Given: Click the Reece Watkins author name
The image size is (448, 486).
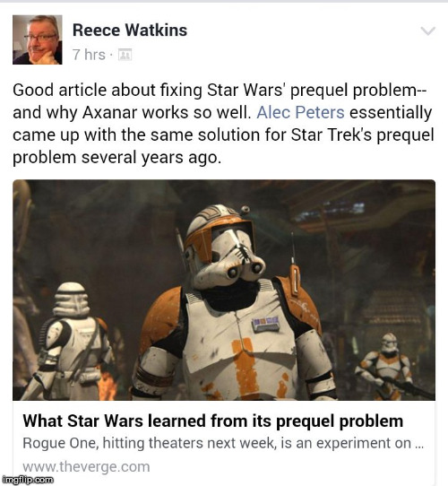Looking at the screenshot, I should [x=130, y=30].
